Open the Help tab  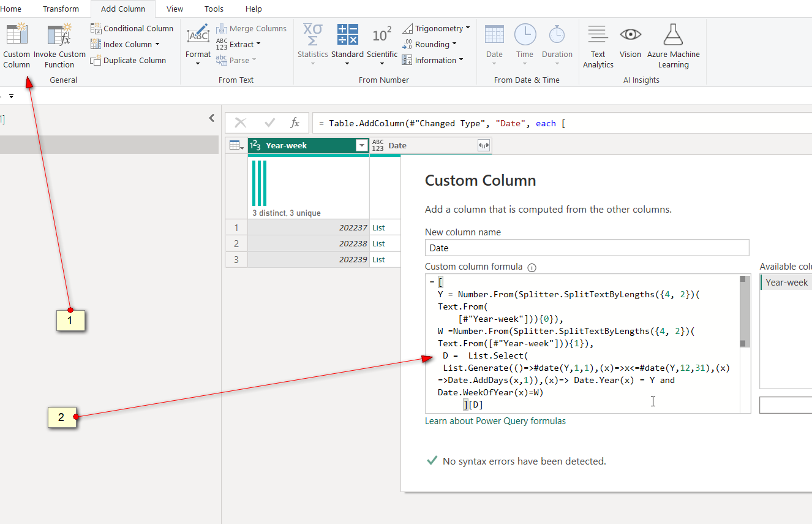254,9
